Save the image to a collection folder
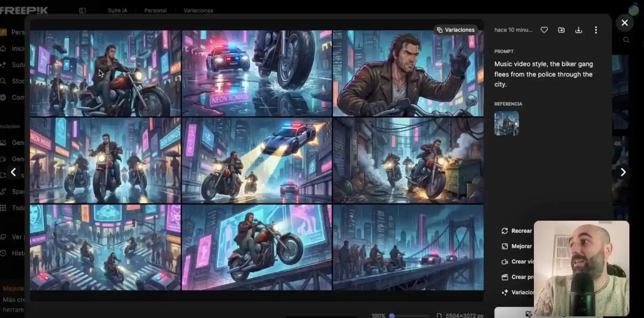 pos(561,30)
